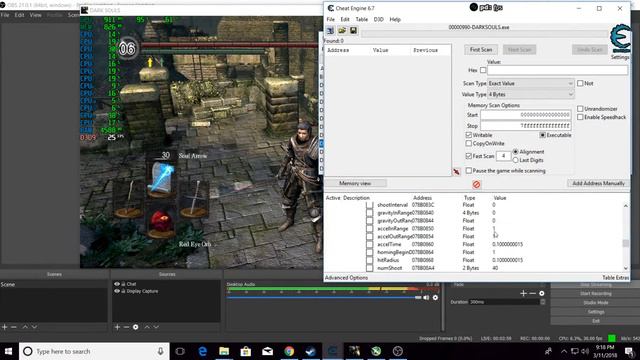Toggle Display Capture visibility eye

tap(117, 291)
